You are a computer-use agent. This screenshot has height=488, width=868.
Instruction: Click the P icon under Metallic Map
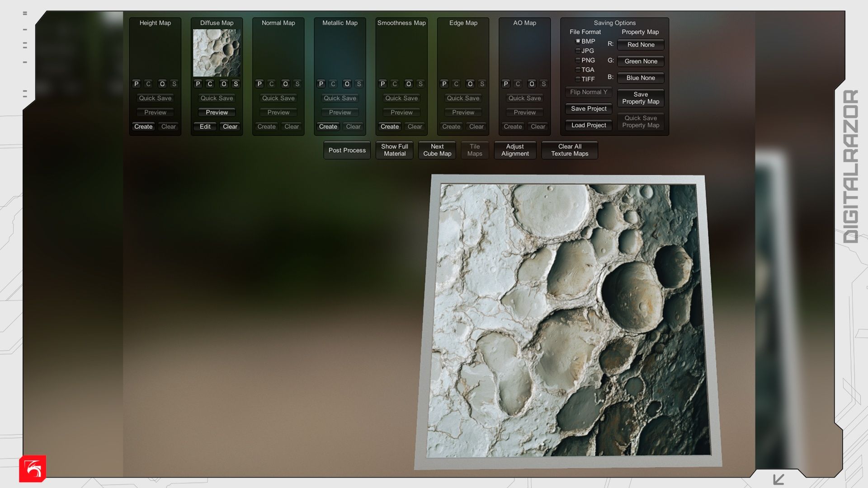(x=321, y=84)
